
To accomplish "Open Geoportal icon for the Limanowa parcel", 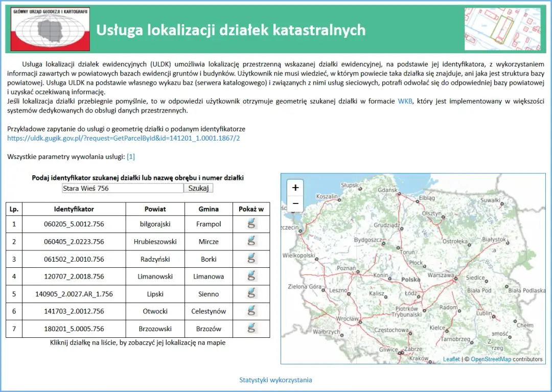I will [x=251, y=275].
